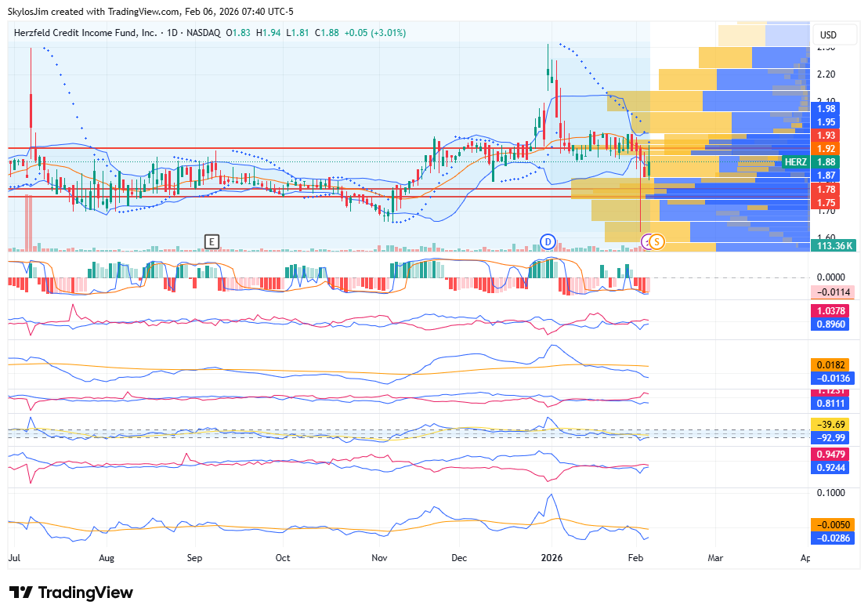868x616 pixels.
Task: Click the orange -0.0050 indicator label
Action: pyautogui.click(x=833, y=524)
